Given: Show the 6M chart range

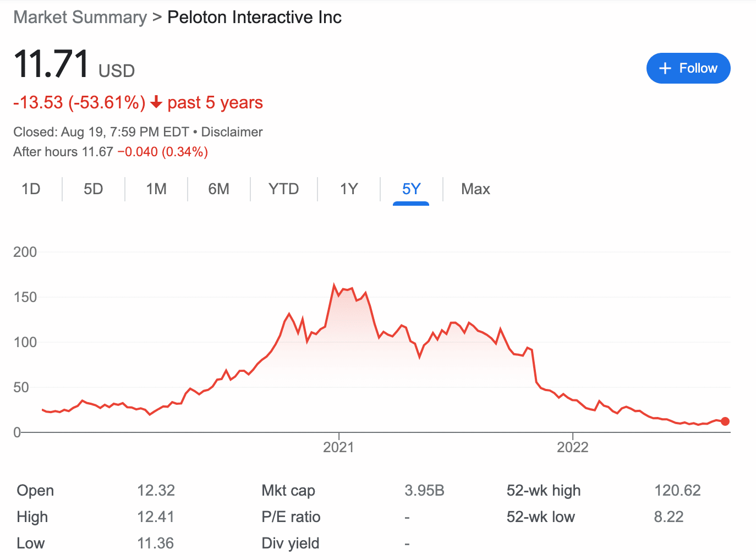Looking at the screenshot, I should pos(218,189).
